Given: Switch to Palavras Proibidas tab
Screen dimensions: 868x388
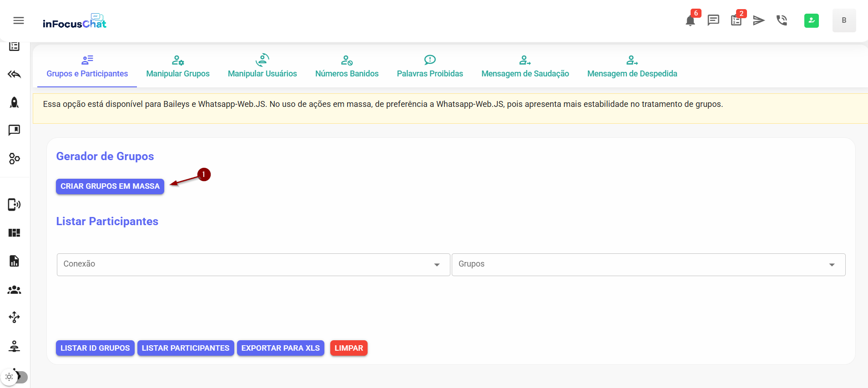Looking at the screenshot, I should [430, 67].
